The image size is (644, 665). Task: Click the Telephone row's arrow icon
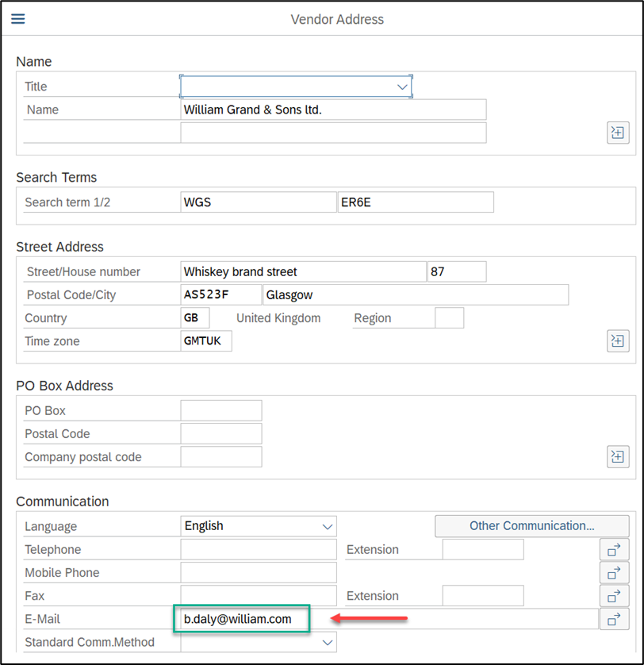pos(613,549)
